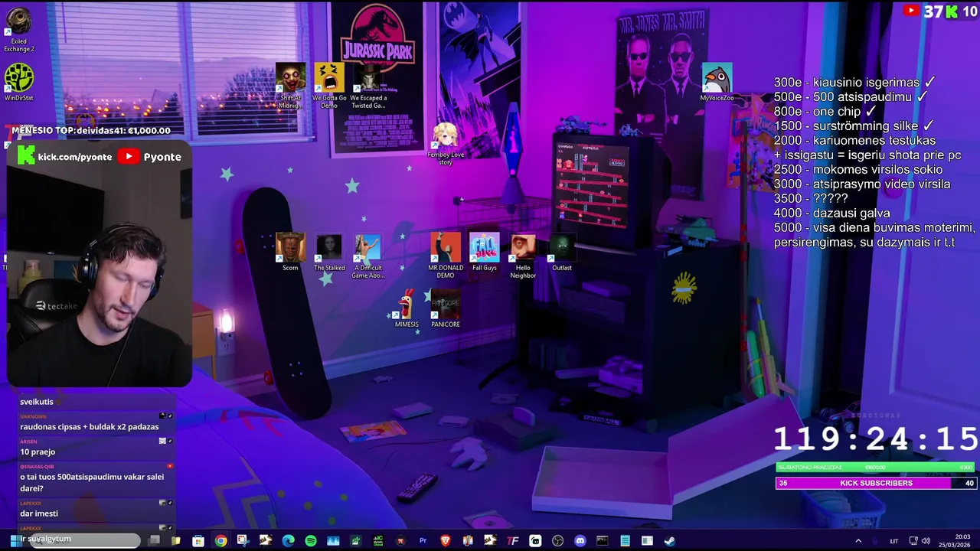
Task: Open the TF app on the taskbar
Action: click(513, 541)
